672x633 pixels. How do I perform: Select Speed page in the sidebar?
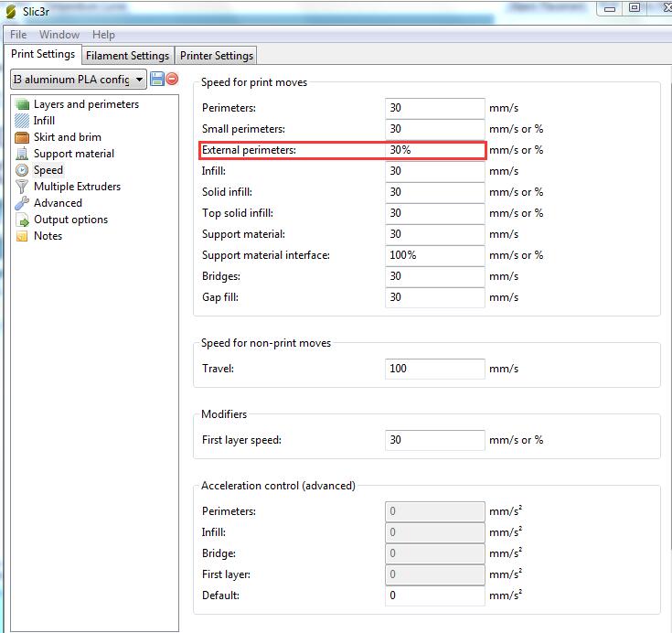click(x=48, y=170)
